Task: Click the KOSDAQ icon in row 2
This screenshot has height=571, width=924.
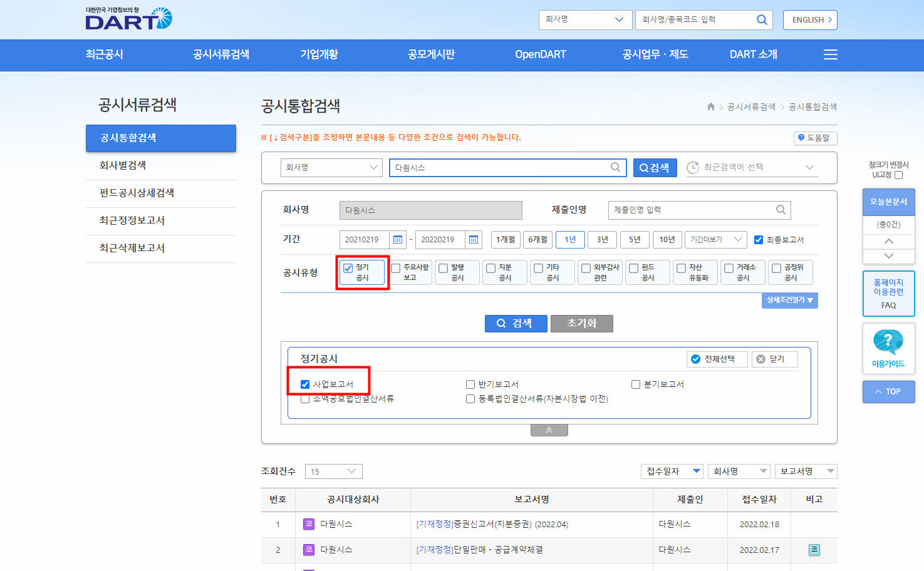Action: [x=308, y=550]
